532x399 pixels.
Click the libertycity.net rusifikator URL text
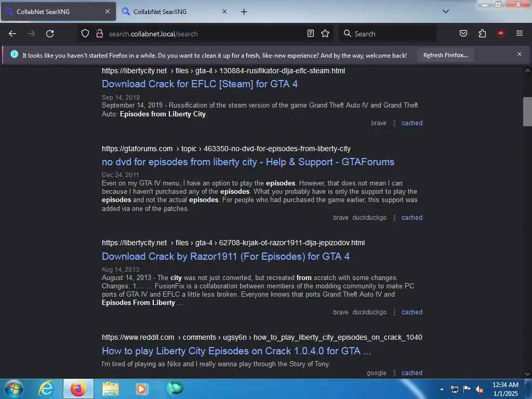tap(223, 71)
